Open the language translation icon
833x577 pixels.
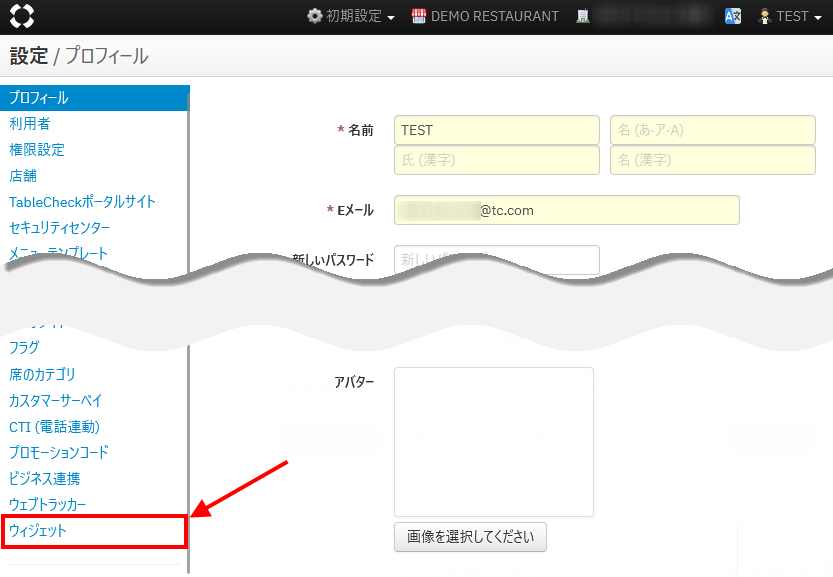(733, 16)
